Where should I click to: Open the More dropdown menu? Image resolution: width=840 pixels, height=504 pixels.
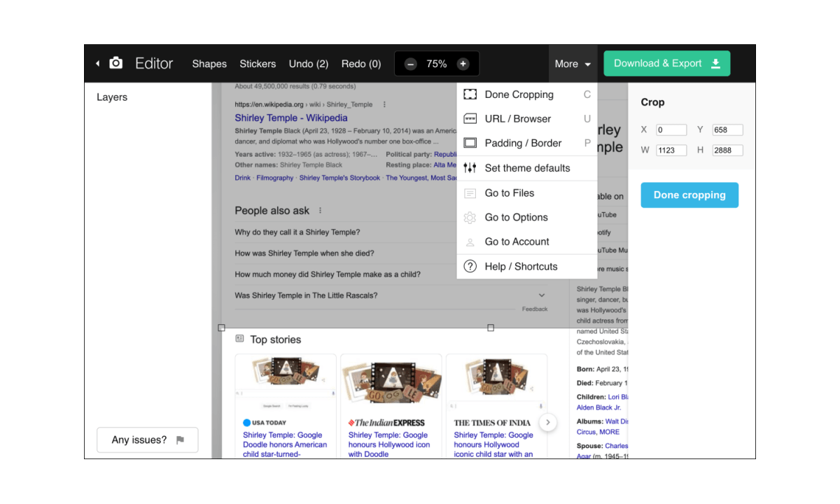pos(573,64)
